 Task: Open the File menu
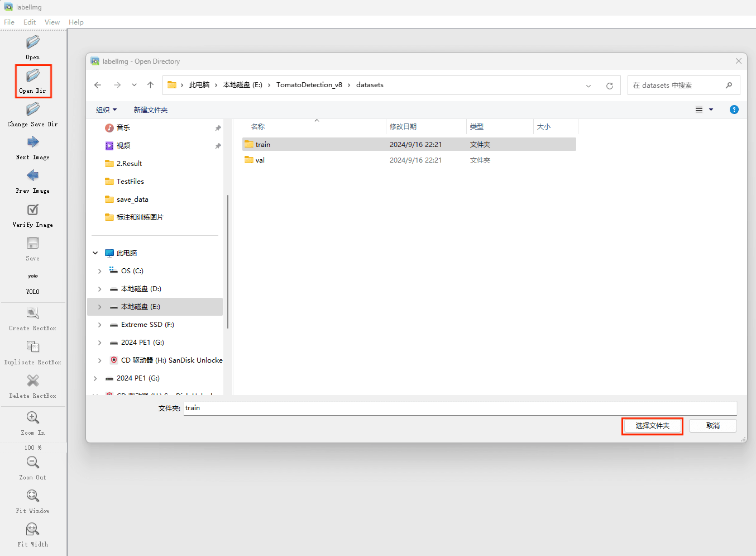[x=9, y=22]
